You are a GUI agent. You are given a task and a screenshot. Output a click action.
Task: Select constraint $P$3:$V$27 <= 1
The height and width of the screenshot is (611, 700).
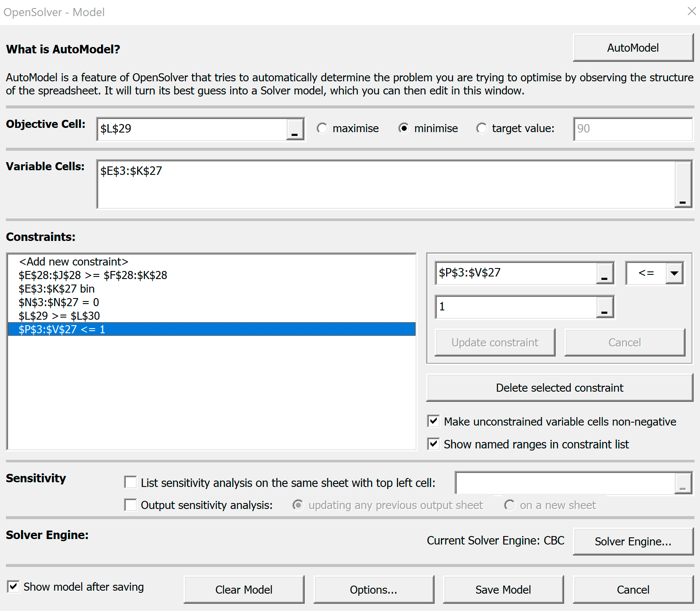tap(212, 329)
